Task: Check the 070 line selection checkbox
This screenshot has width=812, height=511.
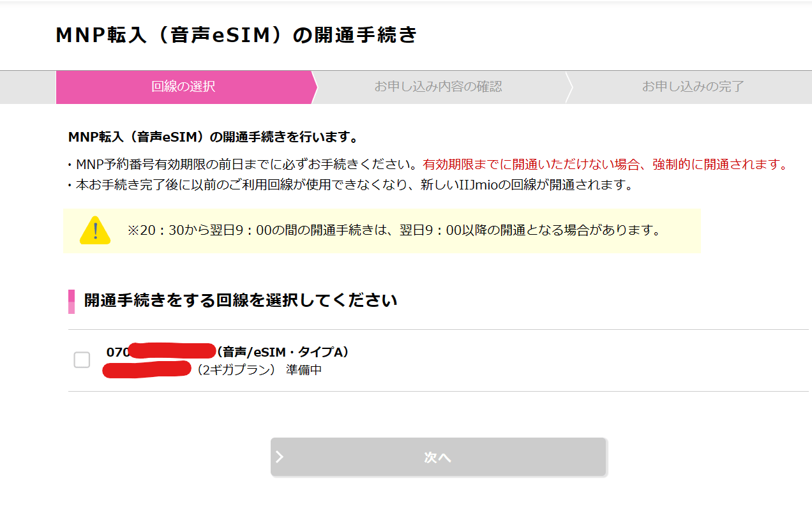Action: (x=82, y=360)
